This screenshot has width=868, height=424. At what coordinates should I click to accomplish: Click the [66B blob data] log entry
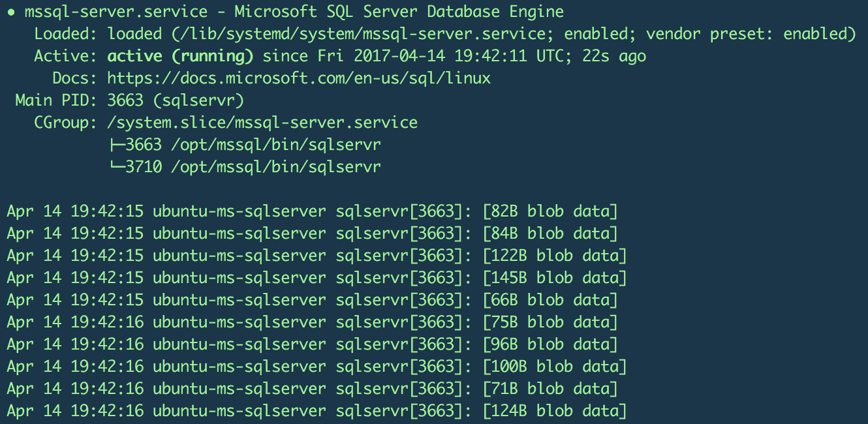click(550, 300)
